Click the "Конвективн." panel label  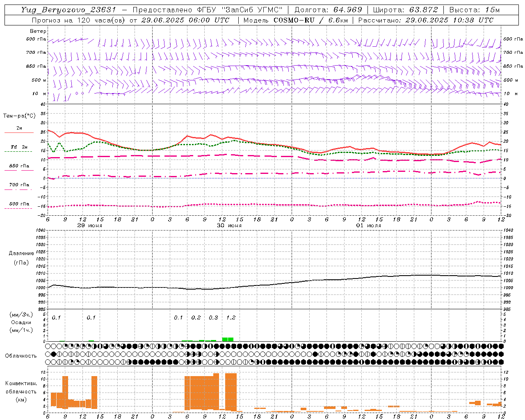pyautogui.click(x=21, y=383)
